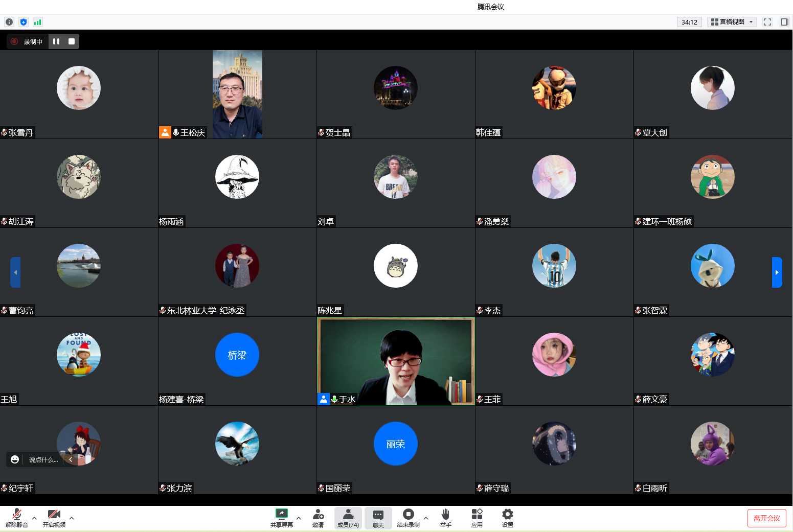Check the network signal status icon

click(x=37, y=22)
